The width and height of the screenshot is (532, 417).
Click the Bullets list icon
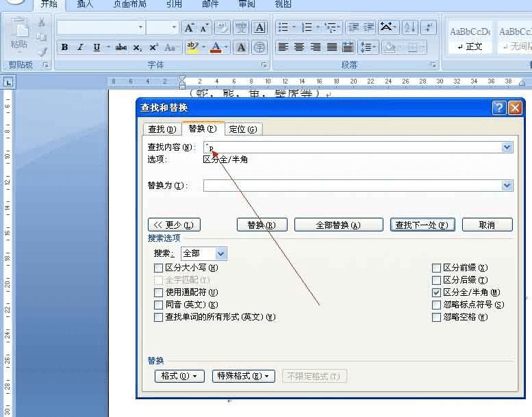tap(283, 27)
